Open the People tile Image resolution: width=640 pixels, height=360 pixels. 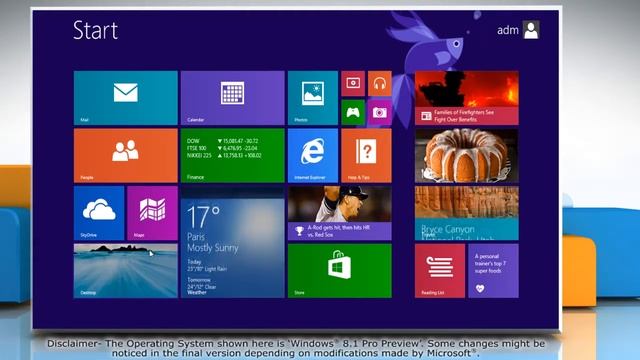[x=126, y=156]
